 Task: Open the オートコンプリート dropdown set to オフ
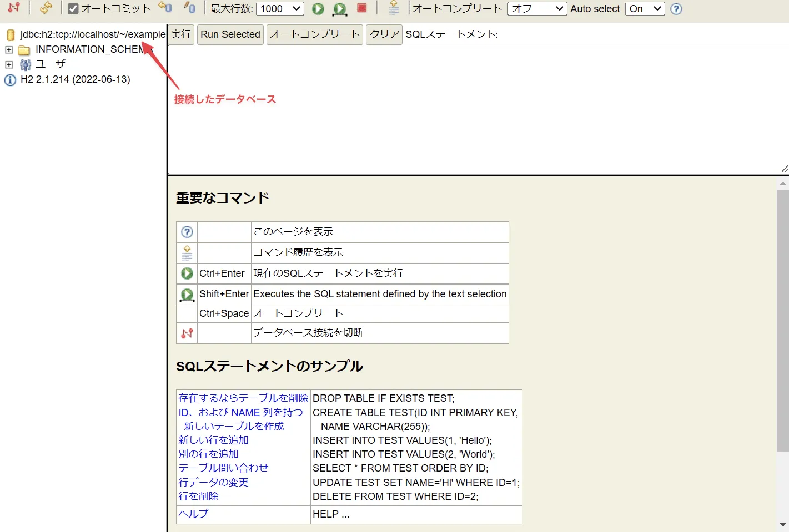[x=537, y=8]
